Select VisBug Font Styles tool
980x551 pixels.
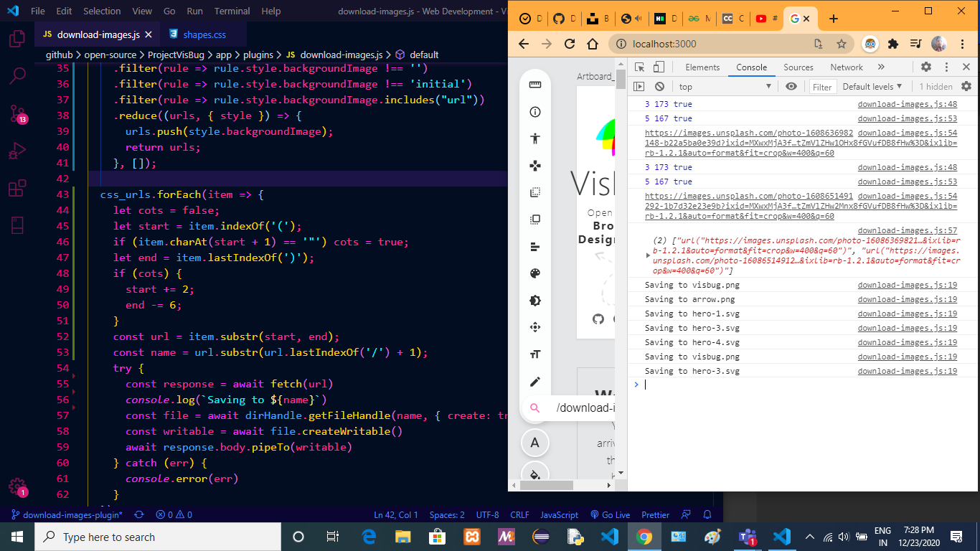pos(534,354)
